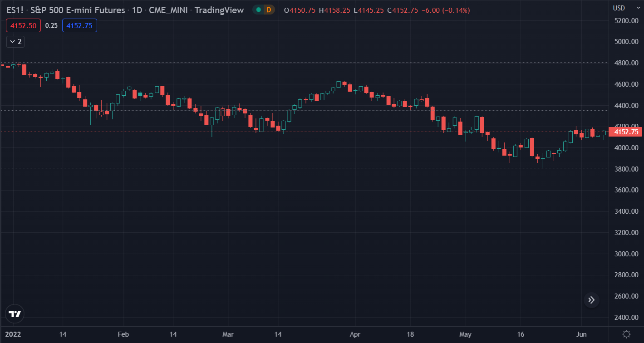The image size is (644, 343).
Task: Click the 0.25 spread value
Action: click(x=51, y=26)
